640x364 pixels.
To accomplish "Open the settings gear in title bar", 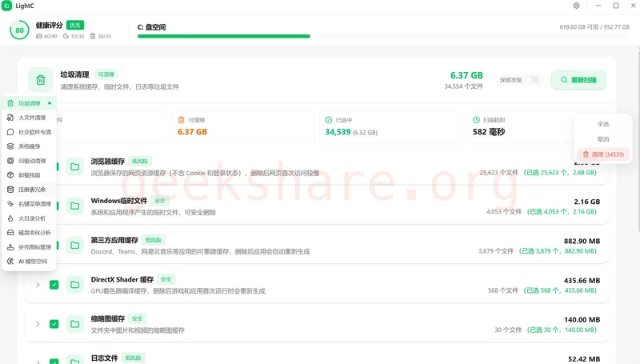I will tap(576, 6).
